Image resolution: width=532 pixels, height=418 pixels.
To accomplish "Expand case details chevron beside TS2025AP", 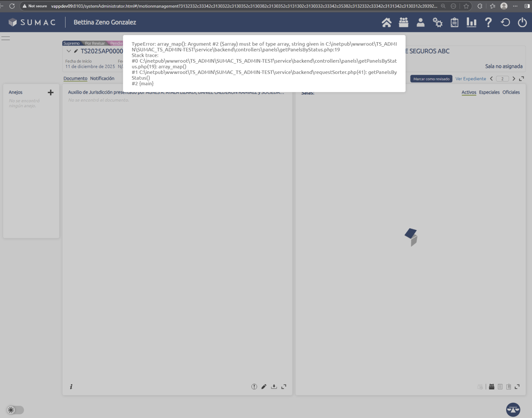I will [69, 51].
